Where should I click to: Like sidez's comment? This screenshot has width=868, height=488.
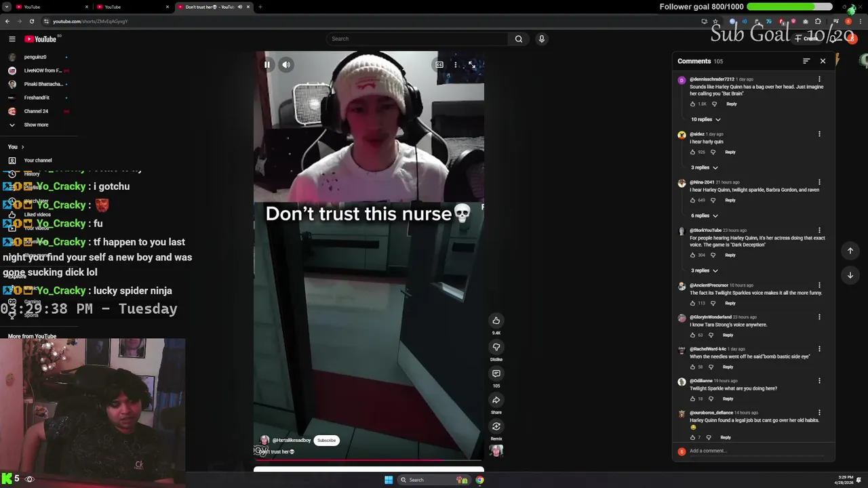[692, 152]
